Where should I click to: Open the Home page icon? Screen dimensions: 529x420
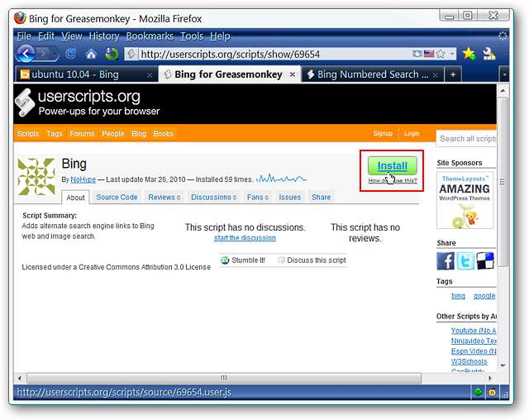(91, 54)
